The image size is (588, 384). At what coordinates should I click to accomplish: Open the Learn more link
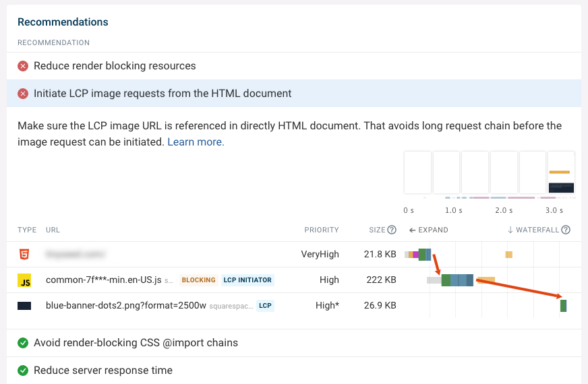[196, 142]
